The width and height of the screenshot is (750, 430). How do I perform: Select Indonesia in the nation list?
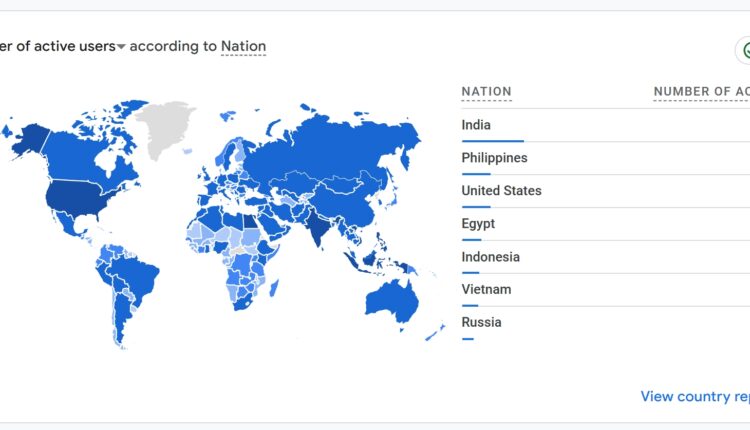[x=490, y=257]
